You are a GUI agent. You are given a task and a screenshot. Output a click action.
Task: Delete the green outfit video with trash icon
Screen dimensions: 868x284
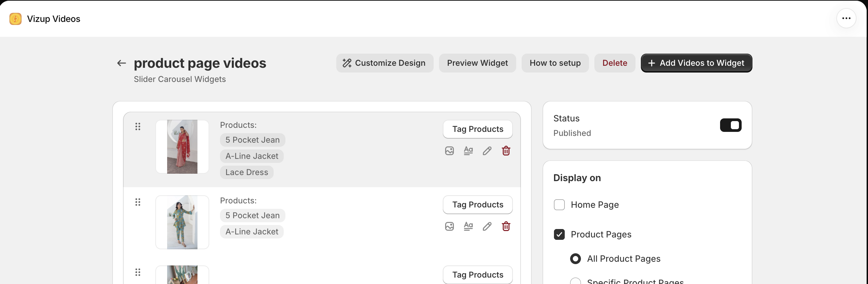pos(506,226)
